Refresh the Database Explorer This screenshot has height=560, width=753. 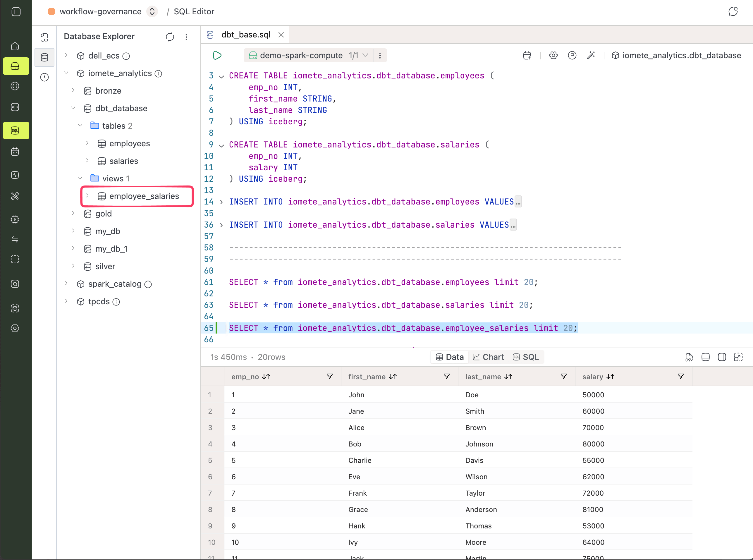coord(170,37)
